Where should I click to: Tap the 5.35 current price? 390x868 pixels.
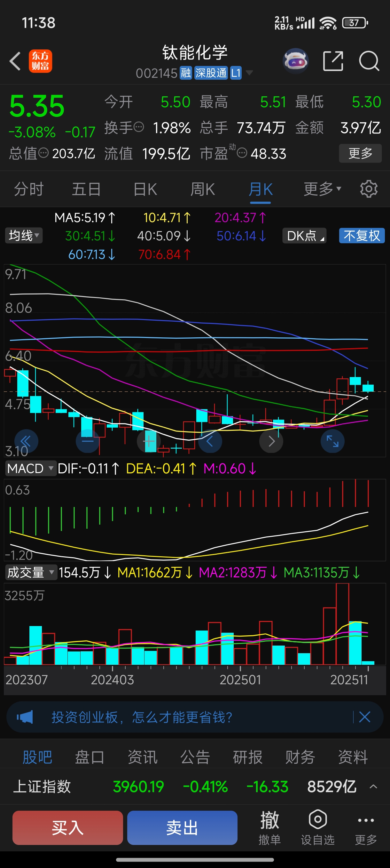point(37,106)
